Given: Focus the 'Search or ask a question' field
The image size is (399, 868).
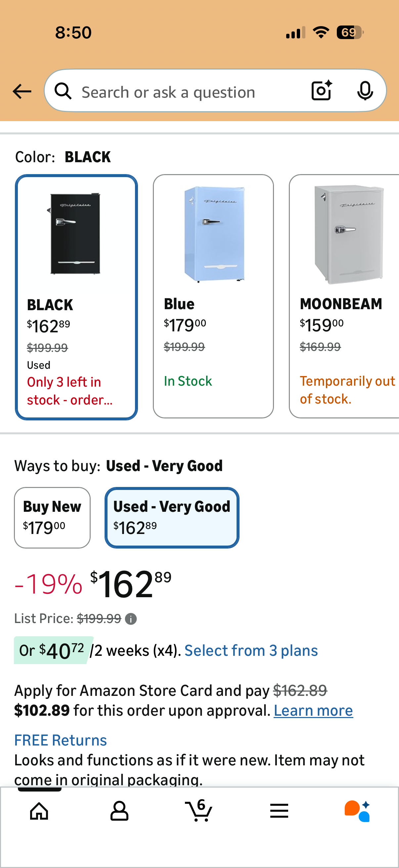Looking at the screenshot, I should (189, 92).
